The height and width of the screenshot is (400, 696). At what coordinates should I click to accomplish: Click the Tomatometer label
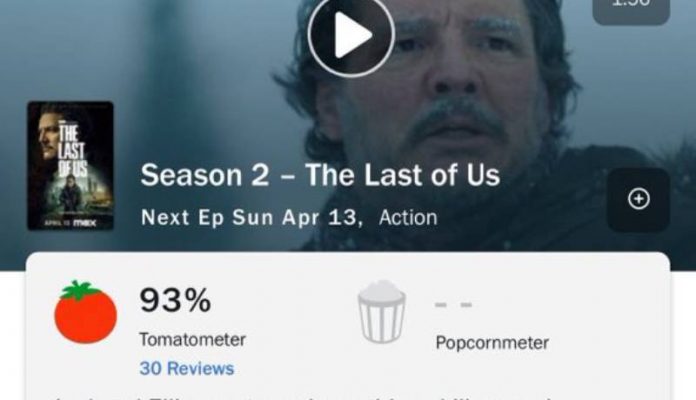(192, 340)
